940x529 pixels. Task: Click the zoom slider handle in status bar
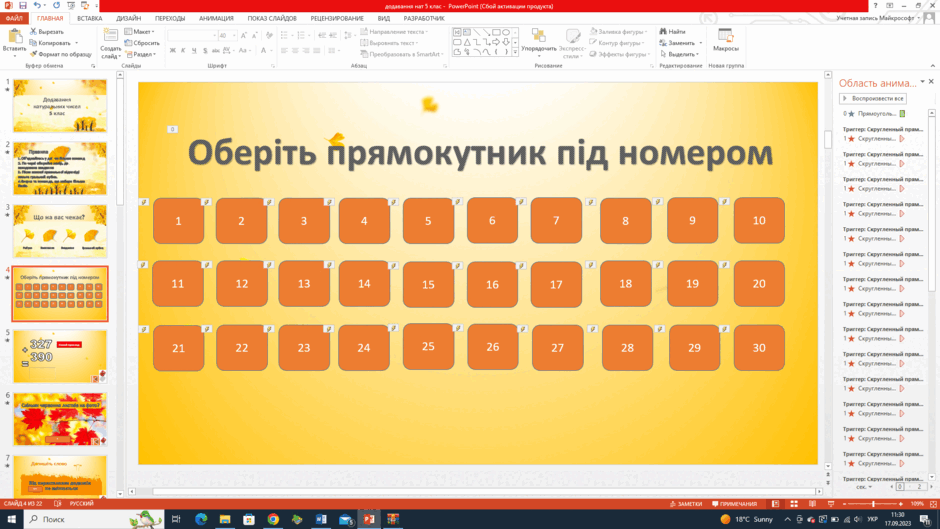click(x=873, y=504)
